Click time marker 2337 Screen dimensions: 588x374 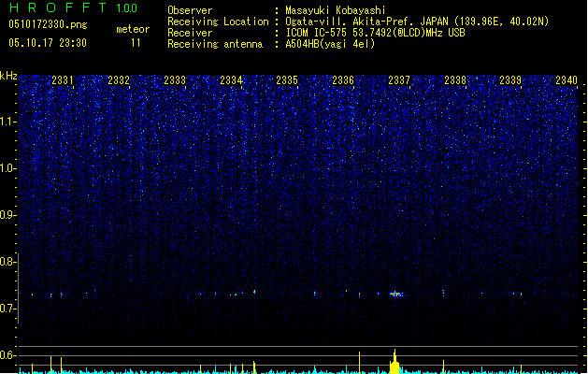click(x=399, y=80)
